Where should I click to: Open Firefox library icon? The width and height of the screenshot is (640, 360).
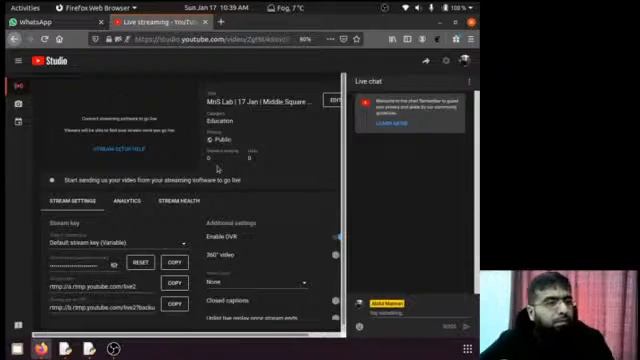[392, 39]
